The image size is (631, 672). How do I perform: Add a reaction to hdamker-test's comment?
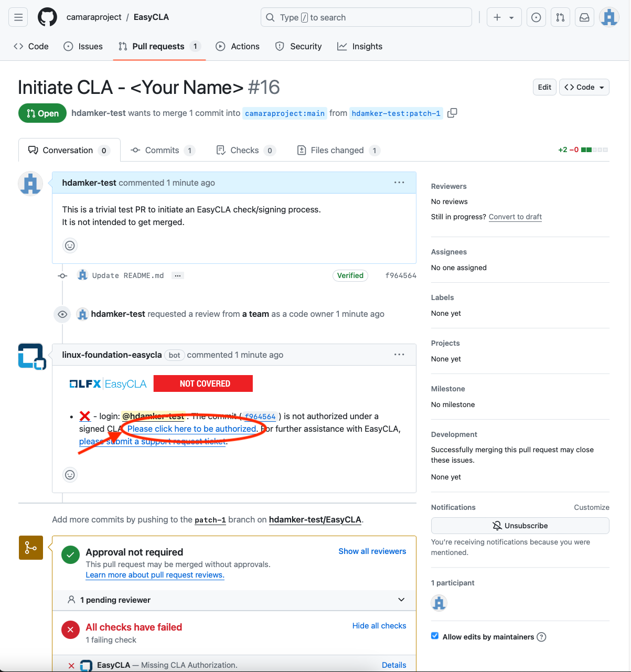tap(70, 246)
